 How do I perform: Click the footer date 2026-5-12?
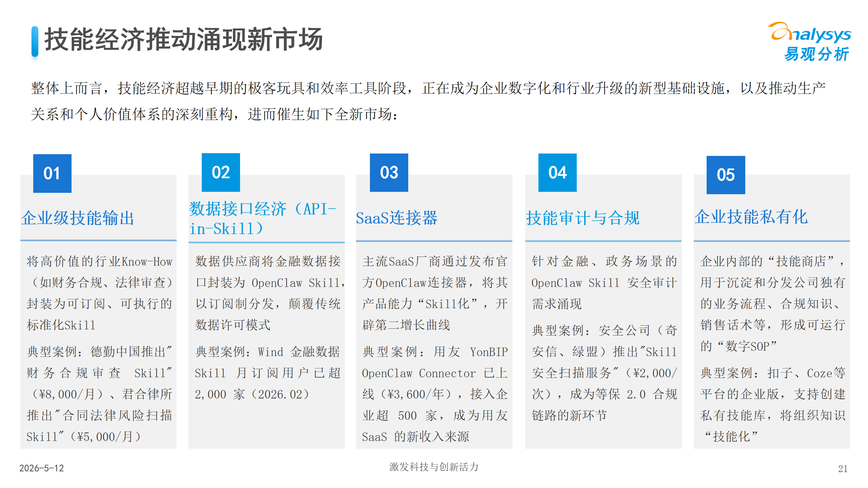tap(41, 468)
